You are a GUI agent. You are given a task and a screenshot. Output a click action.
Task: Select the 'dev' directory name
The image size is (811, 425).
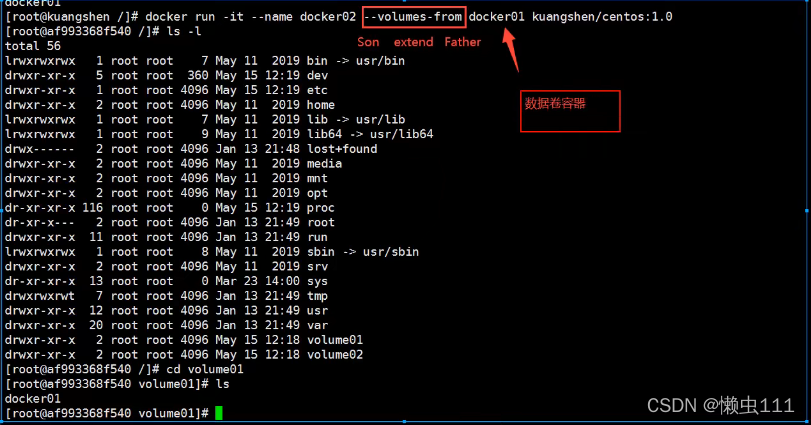pyautogui.click(x=317, y=75)
